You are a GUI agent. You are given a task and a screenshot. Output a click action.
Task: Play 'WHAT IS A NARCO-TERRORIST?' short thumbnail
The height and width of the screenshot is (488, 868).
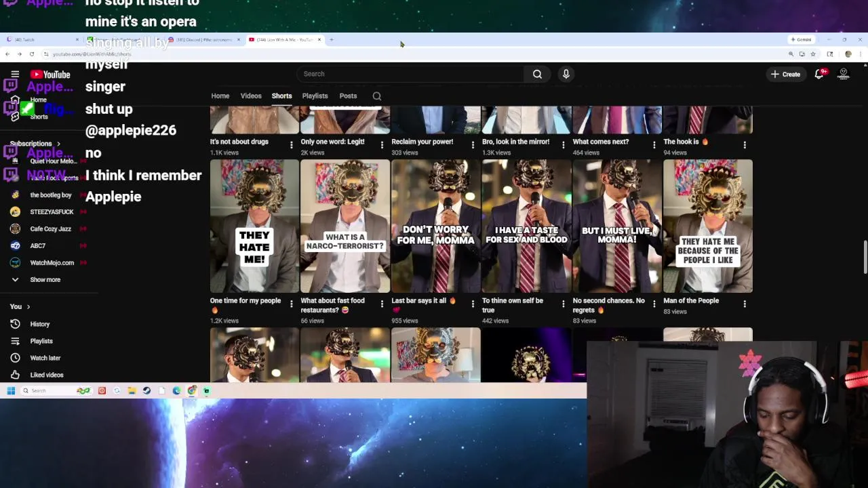(x=345, y=226)
